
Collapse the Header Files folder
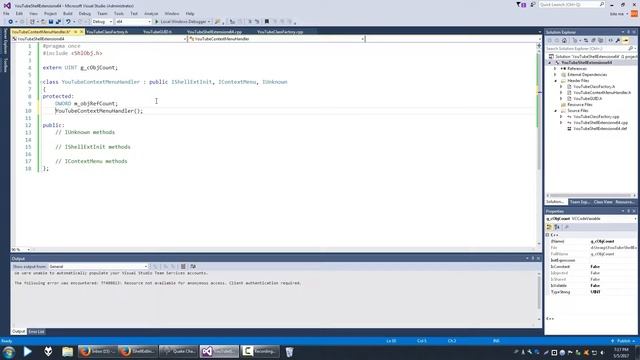pyautogui.click(x=555, y=81)
